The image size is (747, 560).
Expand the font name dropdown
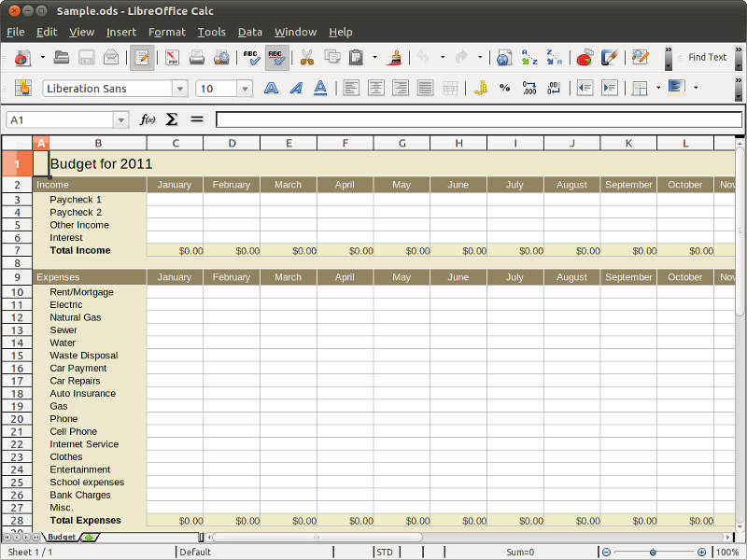(x=179, y=89)
